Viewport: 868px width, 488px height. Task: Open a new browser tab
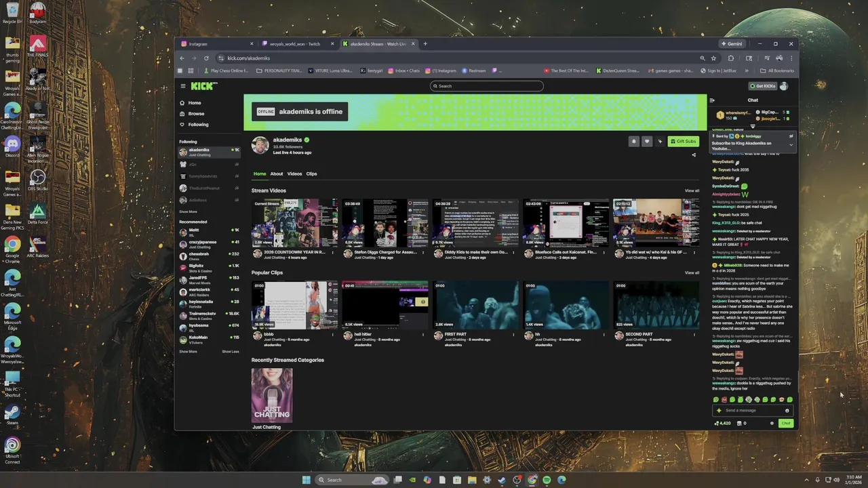coord(425,44)
